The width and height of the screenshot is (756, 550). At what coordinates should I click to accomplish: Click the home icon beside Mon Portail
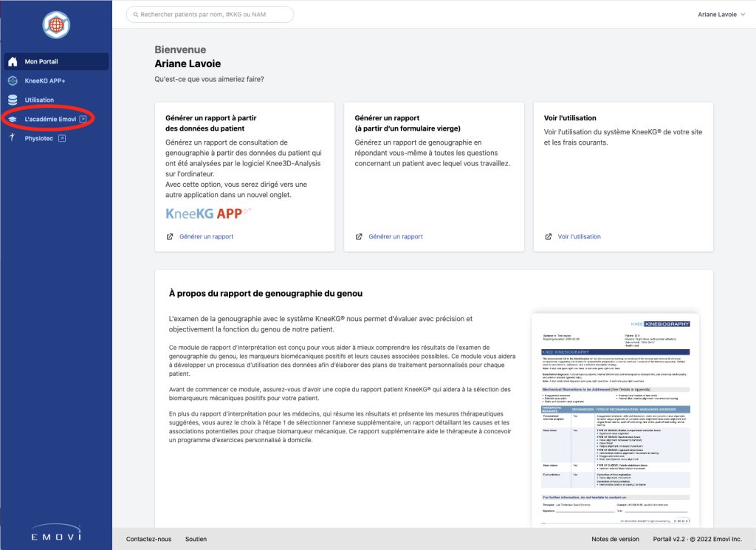click(x=13, y=61)
